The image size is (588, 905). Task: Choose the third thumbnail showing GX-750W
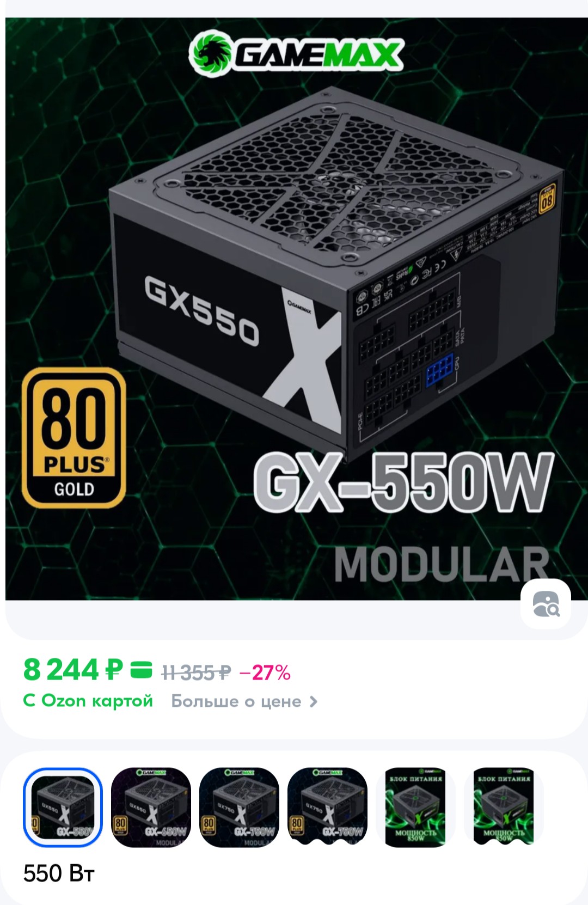[239, 807]
